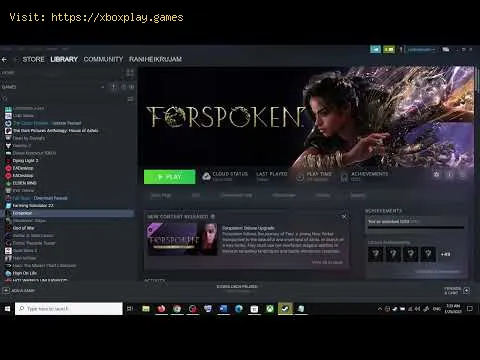Click the Steam taskbar icon
This screenshot has height=360, width=480.
[x=285, y=309]
